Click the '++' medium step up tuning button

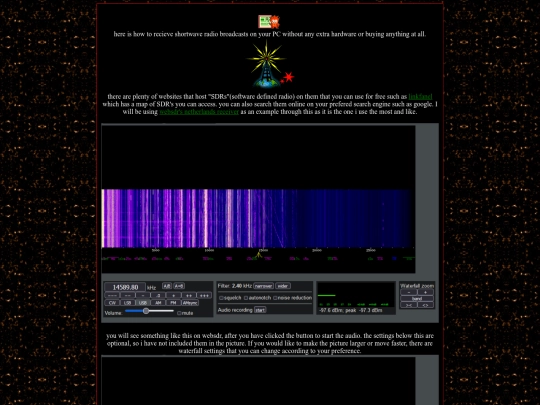tap(189, 295)
